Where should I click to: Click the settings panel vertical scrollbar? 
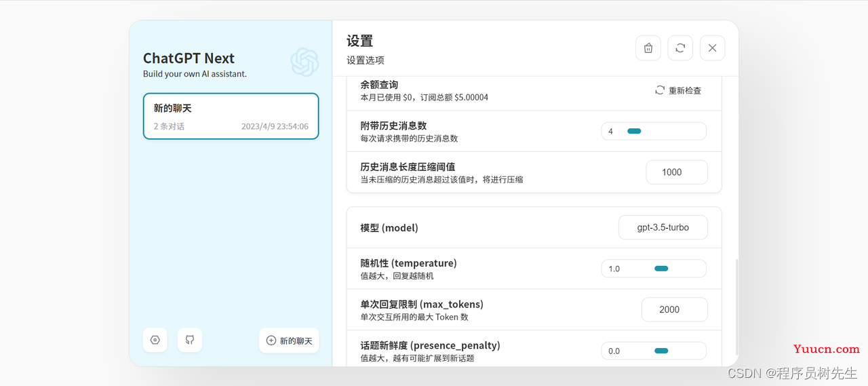736,308
